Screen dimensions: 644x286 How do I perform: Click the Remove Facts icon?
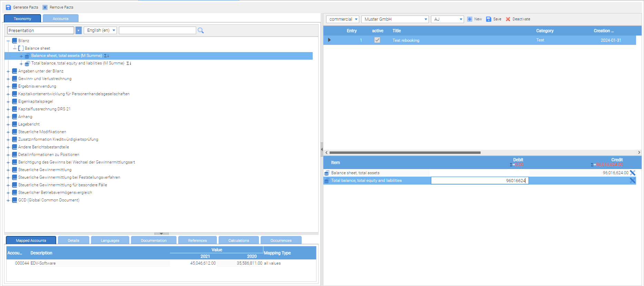[45, 7]
